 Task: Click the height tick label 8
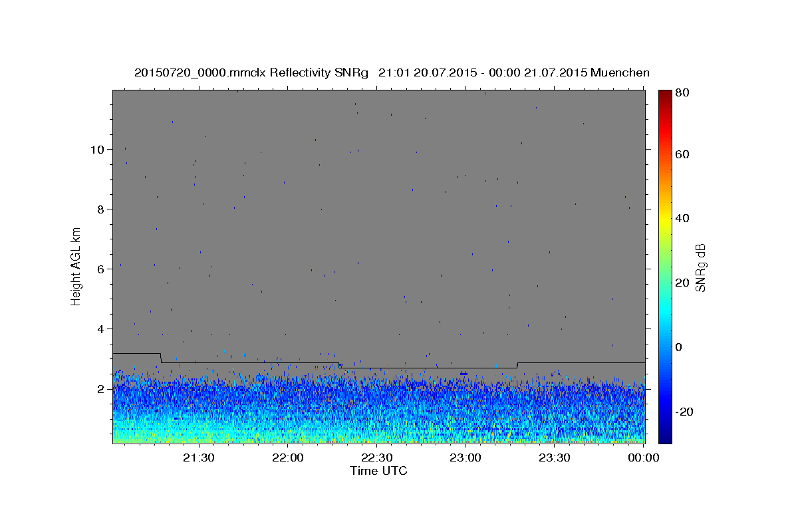tap(101, 209)
